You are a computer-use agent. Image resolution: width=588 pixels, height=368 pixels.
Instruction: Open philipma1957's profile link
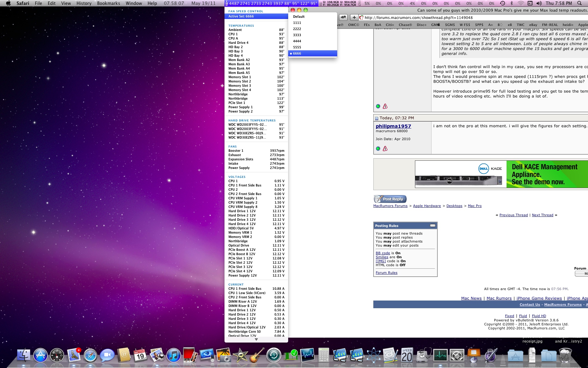point(393,126)
